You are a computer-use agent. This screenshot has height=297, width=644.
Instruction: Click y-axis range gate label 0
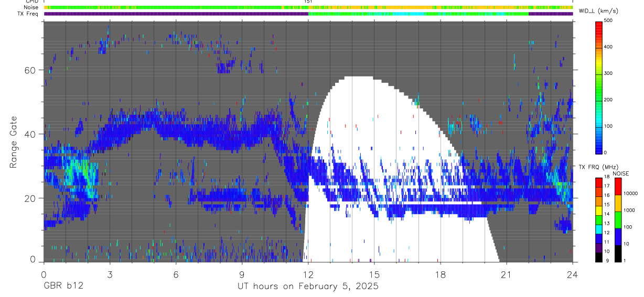click(x=33, y=259)
